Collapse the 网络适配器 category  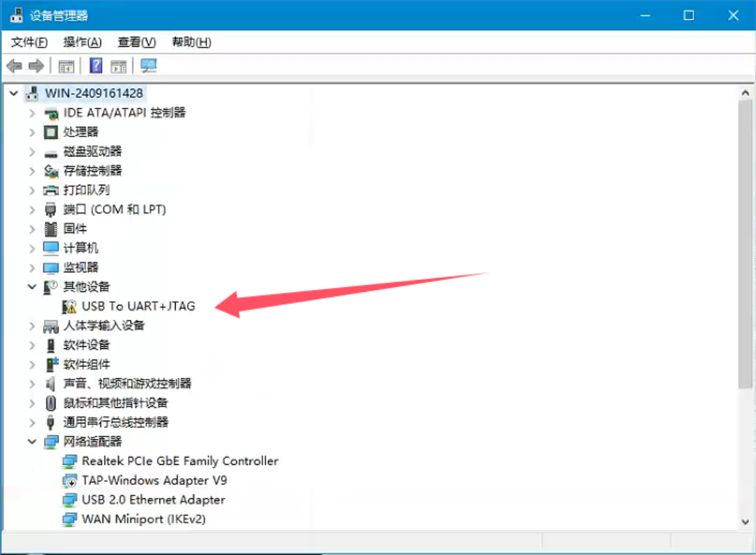coord(32,441)
